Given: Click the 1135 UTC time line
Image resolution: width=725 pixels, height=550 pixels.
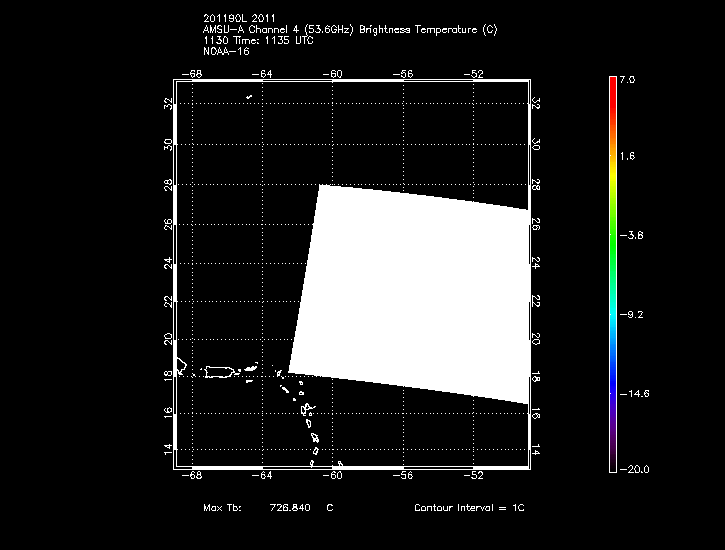Looking at the screenshot, I should click(261, 39).
